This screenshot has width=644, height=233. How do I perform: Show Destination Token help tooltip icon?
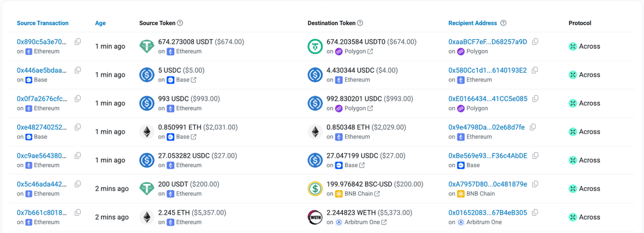coord(360,23)
